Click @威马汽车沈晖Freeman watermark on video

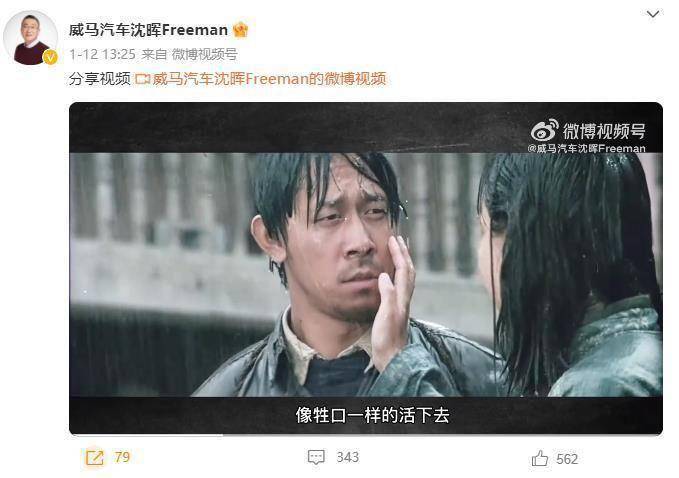[586, 149]
